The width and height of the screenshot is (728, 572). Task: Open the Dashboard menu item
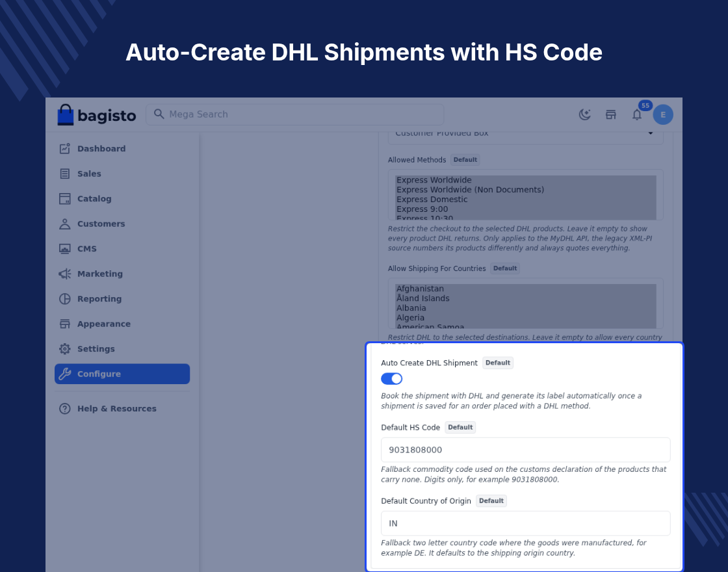tap(122, 149)
